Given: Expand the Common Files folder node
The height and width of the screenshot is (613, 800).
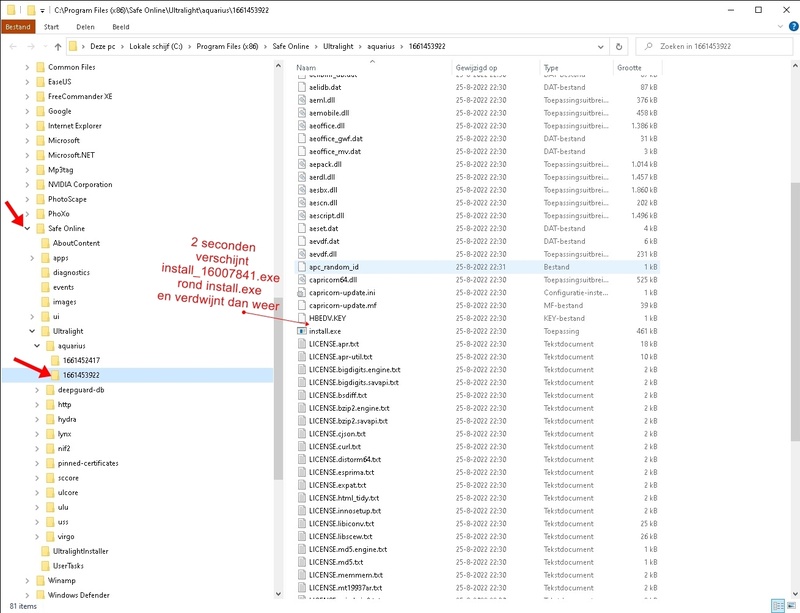Looking at the screenshot, I should [x=27, y=67].
